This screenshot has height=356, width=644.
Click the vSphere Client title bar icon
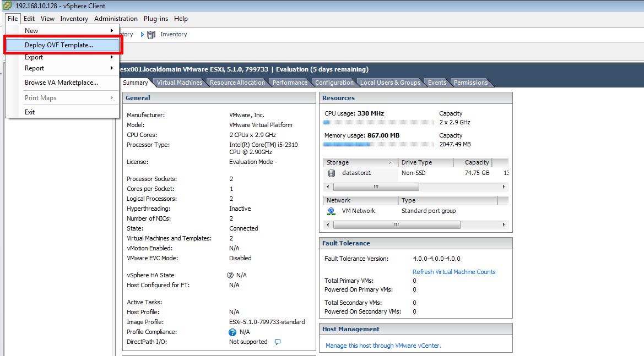7,6
